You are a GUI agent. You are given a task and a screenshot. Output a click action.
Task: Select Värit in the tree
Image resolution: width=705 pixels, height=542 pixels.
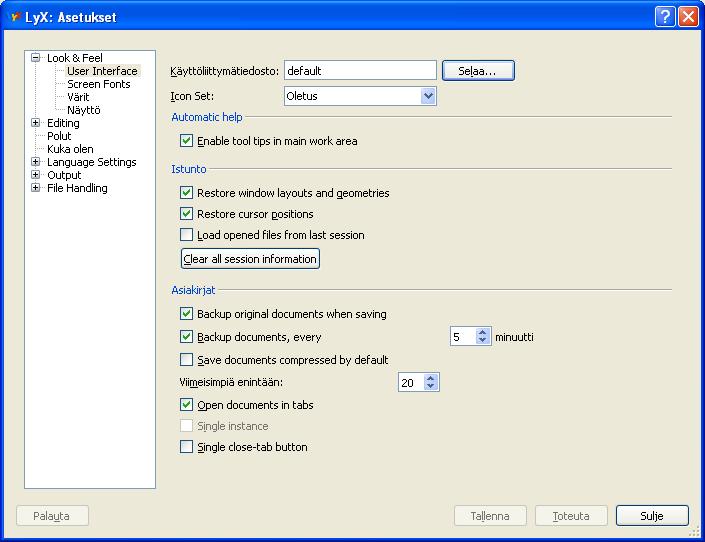click(x=78, y=97)
